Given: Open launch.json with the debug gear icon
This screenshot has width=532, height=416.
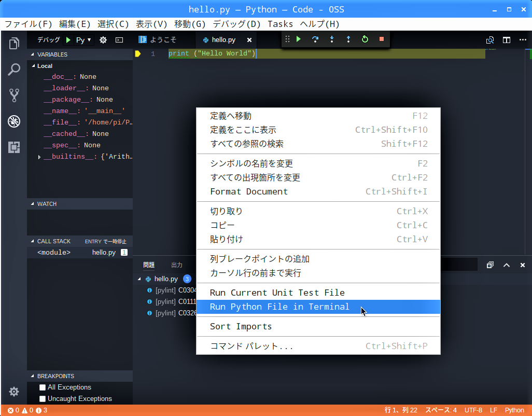Looking at the screenshot, I should click(x=103, y=40).
